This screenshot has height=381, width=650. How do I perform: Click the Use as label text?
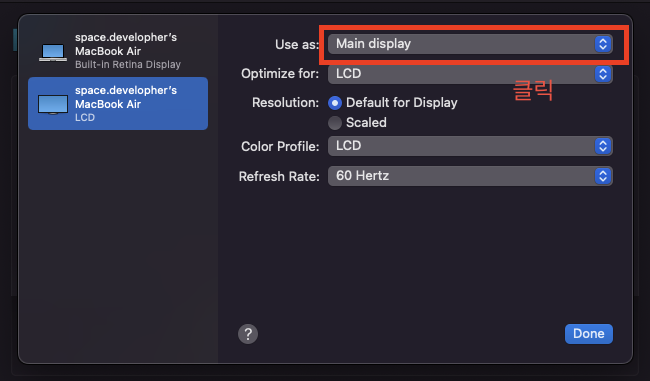click(x=297, y=44)
